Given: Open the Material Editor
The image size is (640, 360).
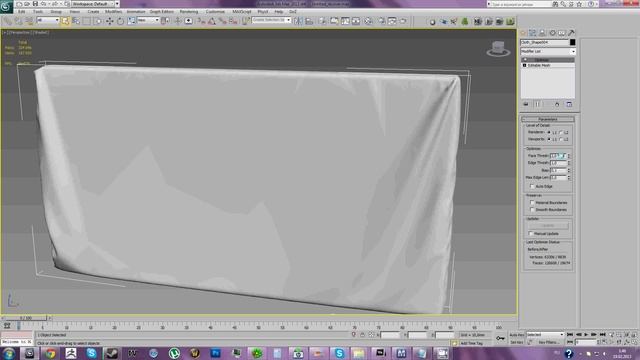Looking at the screenshot, I should tap(368, 21).
